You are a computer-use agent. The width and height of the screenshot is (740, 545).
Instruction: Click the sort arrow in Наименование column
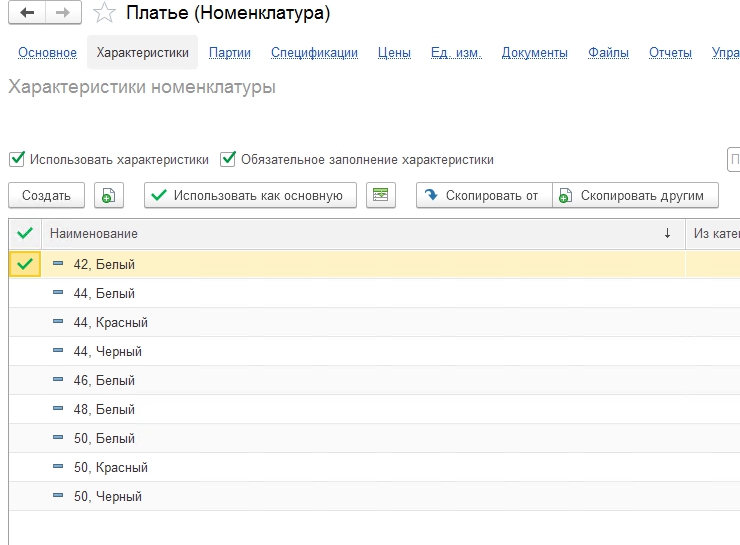pyautogui.click(x=667, y=233)
